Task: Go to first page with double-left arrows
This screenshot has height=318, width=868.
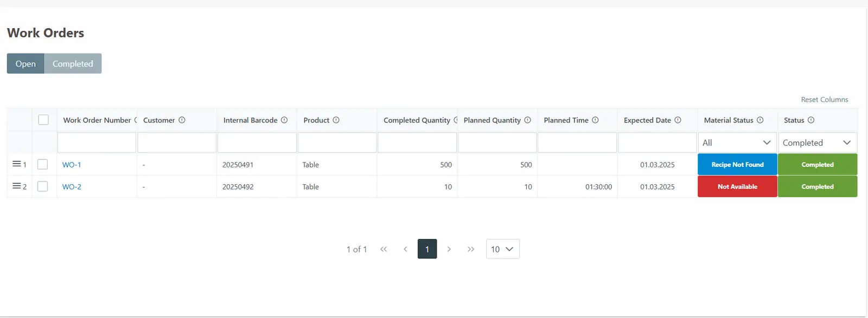Action: [384, 249]
